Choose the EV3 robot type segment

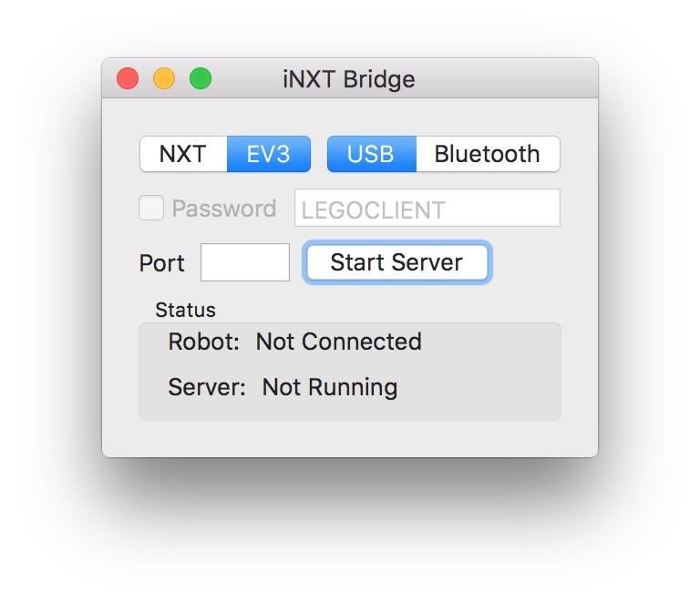click(269, 154)
